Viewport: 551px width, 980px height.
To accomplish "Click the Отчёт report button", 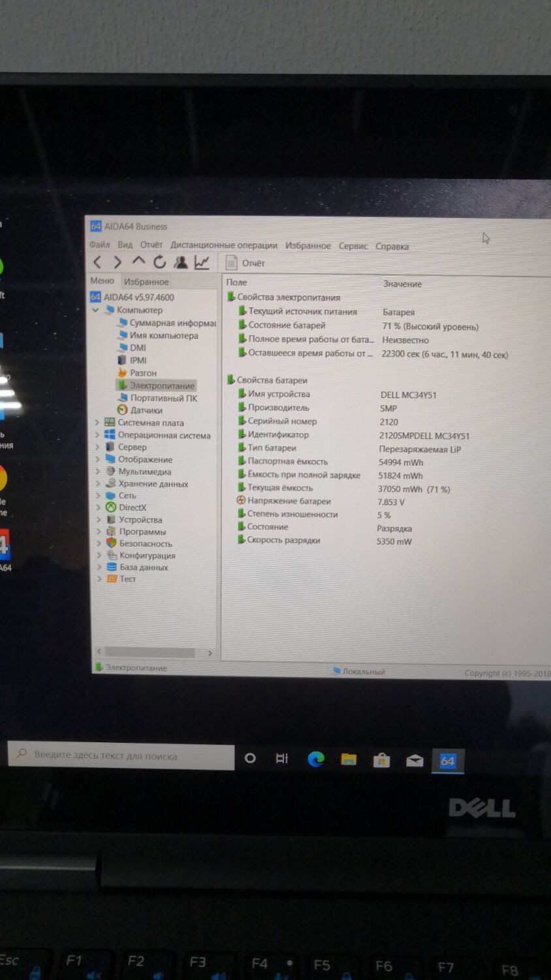I will 245,263.
